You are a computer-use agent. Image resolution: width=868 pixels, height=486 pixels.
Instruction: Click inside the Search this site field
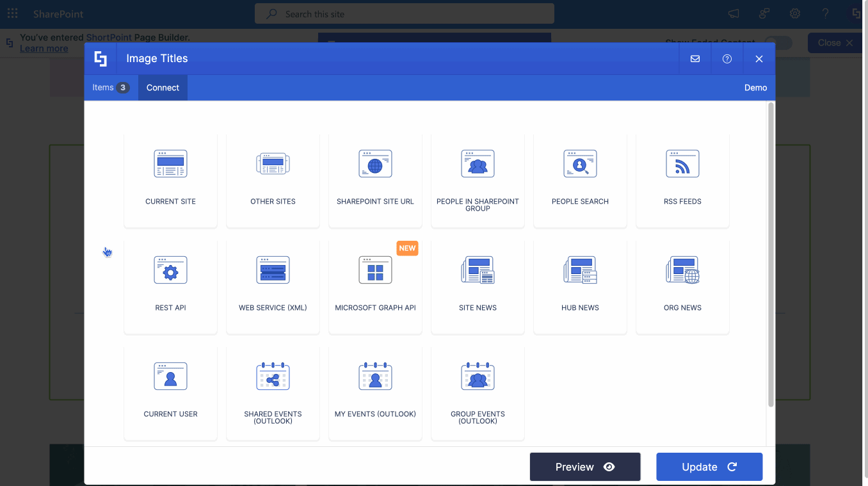pos(405,13)
